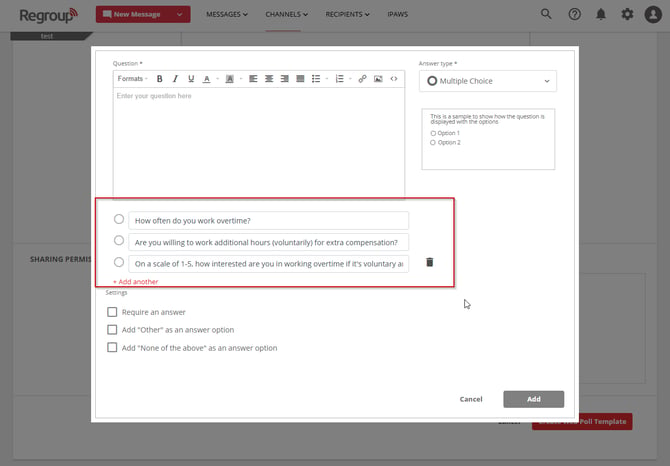Click '+ Add another' answer link
Viewport: 670px width, 466px height.
tap(135, 282)
